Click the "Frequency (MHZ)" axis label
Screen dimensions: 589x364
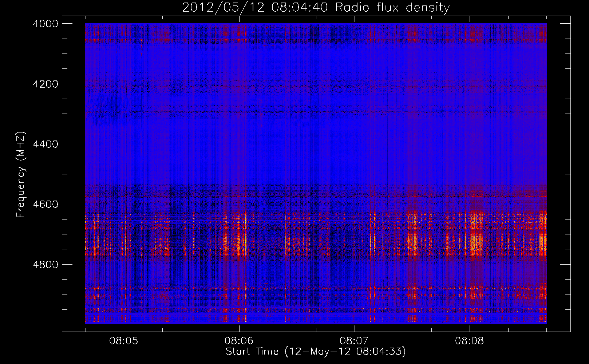(x=21, y=175)
